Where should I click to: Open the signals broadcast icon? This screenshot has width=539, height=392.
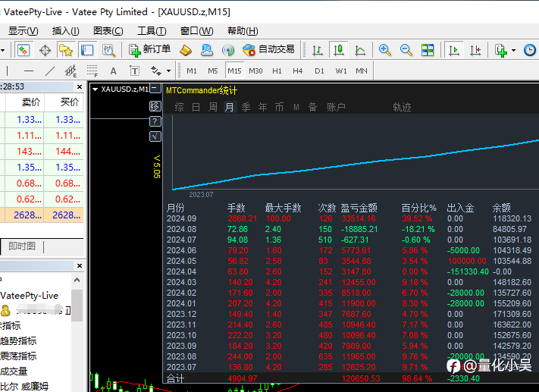228,51
